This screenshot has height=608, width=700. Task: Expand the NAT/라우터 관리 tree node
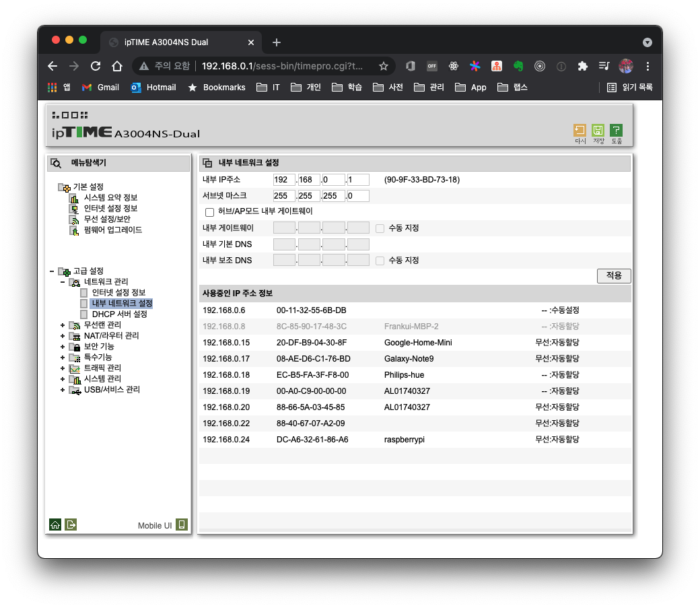(x=63, y=336)
